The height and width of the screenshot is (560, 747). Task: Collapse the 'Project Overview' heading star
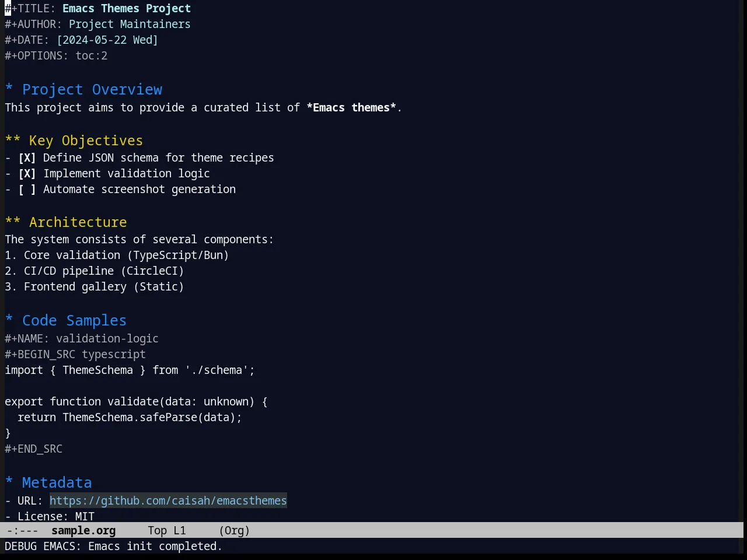(x=9, y=89)
